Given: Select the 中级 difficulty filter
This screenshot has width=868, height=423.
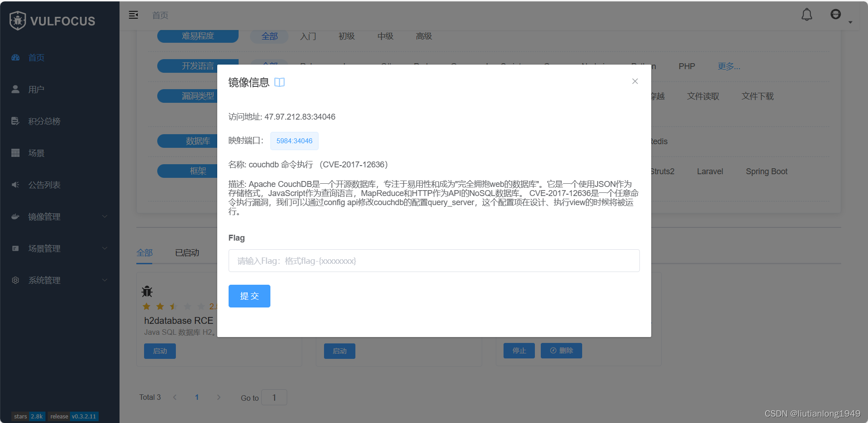Looking at the screenshot, I should (385, 36).
